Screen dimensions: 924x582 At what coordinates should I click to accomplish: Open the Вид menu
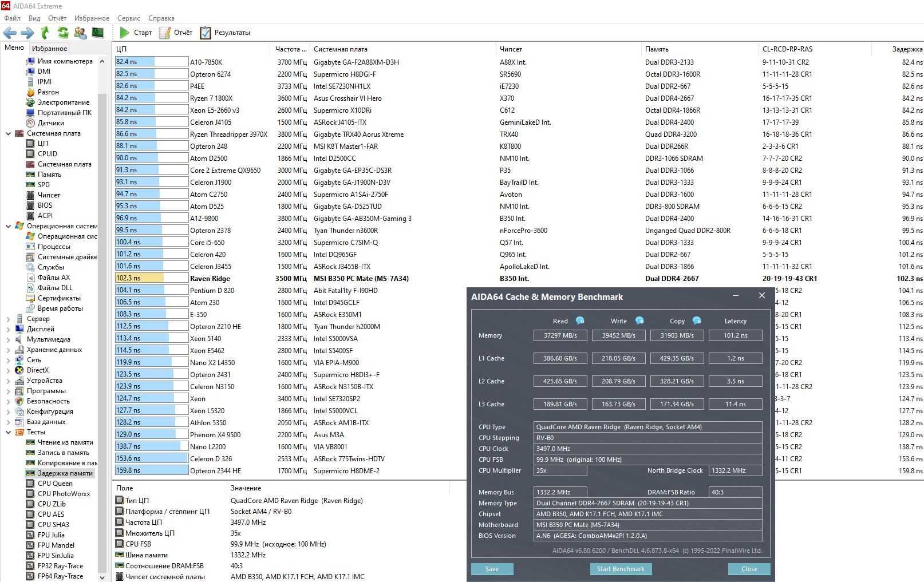pyautogui.click(x=34, y=18)
